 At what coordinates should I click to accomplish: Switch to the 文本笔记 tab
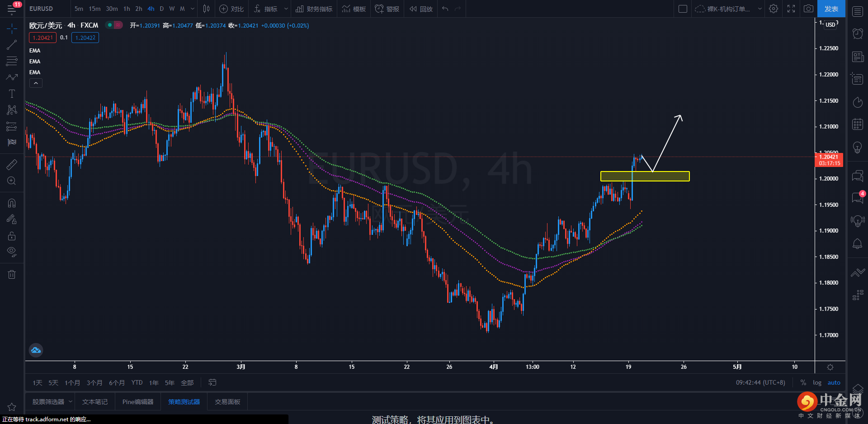point(95,402)
